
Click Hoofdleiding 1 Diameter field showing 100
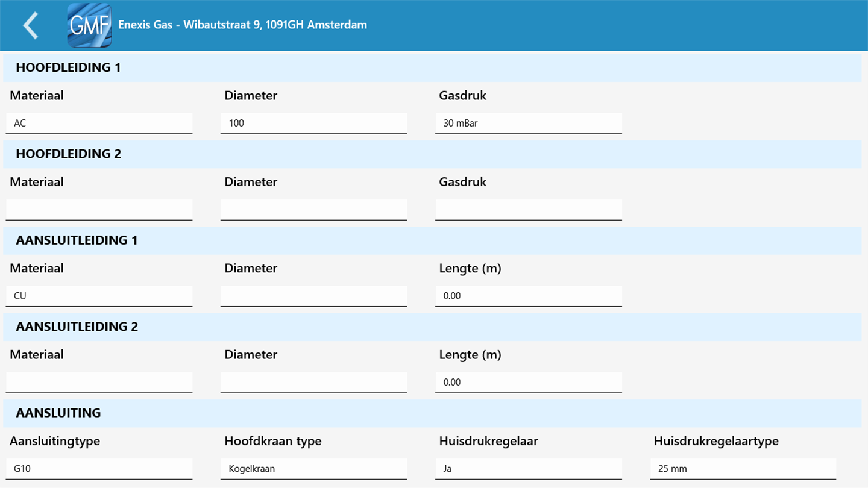[314, 123]
